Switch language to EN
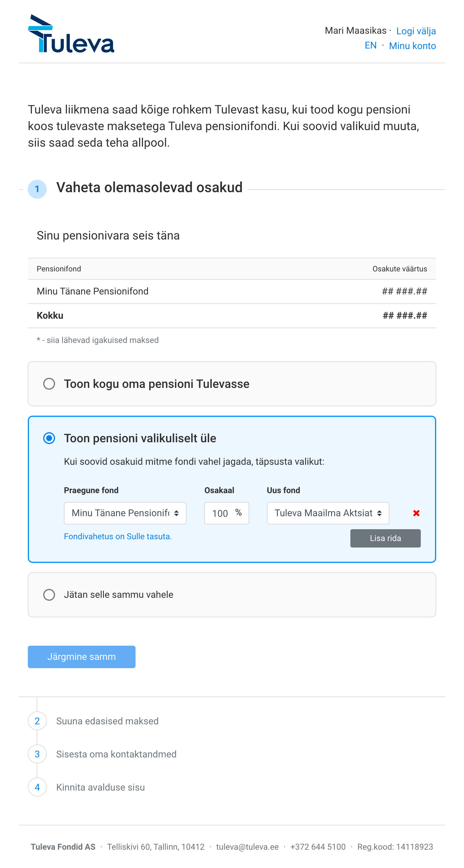Screen dimensions: 464x868 coord(370,46)
